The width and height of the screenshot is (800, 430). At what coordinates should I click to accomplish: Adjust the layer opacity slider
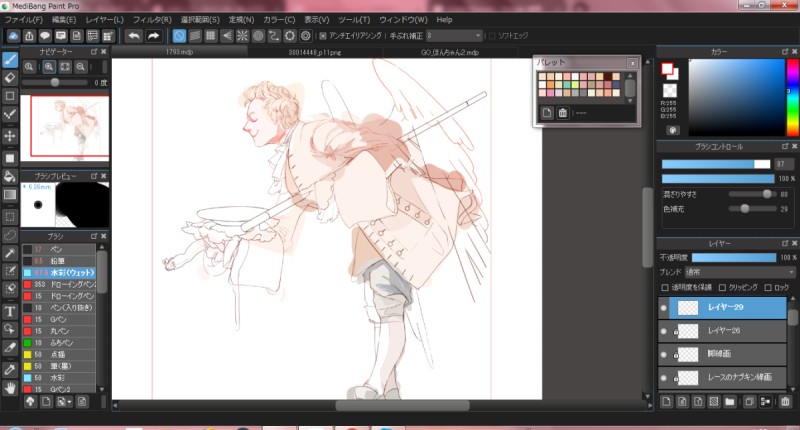(734, 258)
